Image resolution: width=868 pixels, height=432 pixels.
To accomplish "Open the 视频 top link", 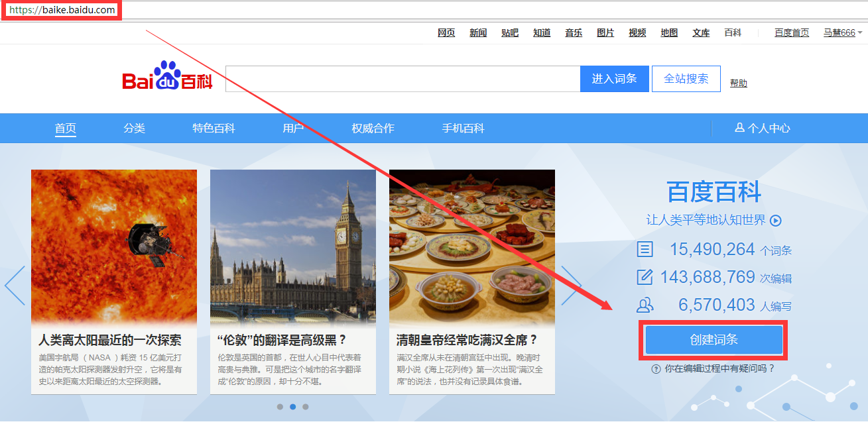I will (x=637, y=32).
